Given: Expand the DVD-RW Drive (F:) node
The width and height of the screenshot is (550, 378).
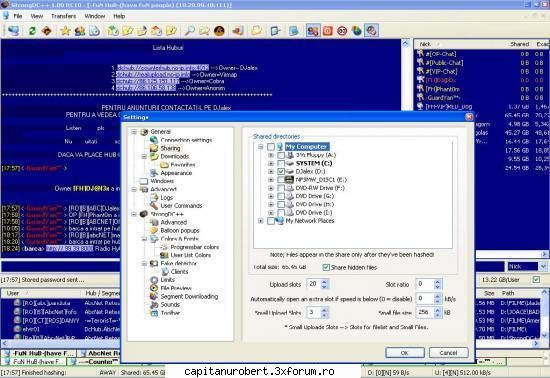Looking at the screenshot, I should coord(271,188).
